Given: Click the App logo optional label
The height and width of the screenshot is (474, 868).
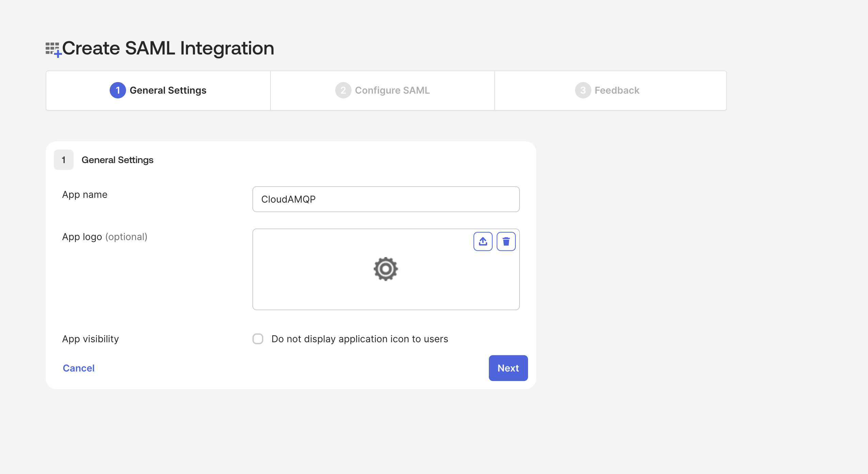Looking at the screenshot, I should click(x=105, y=237).
